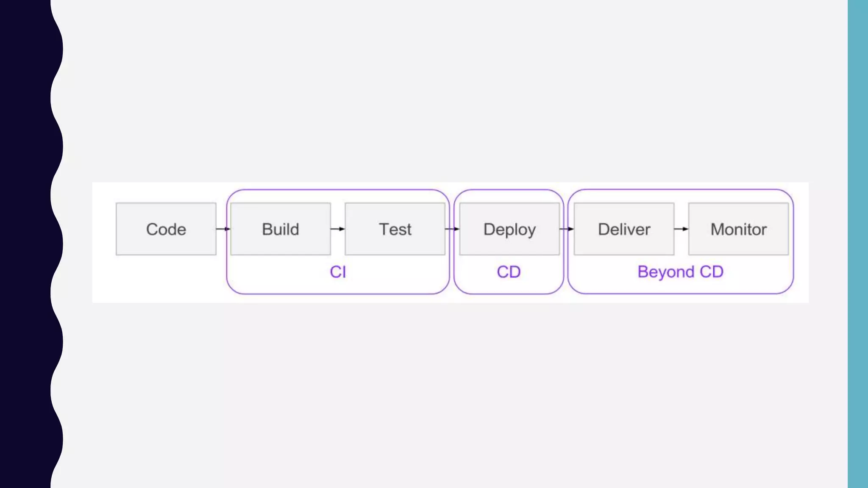Click the arrow from Code to Build
This screenshot has width=868, height=488.
223,229
